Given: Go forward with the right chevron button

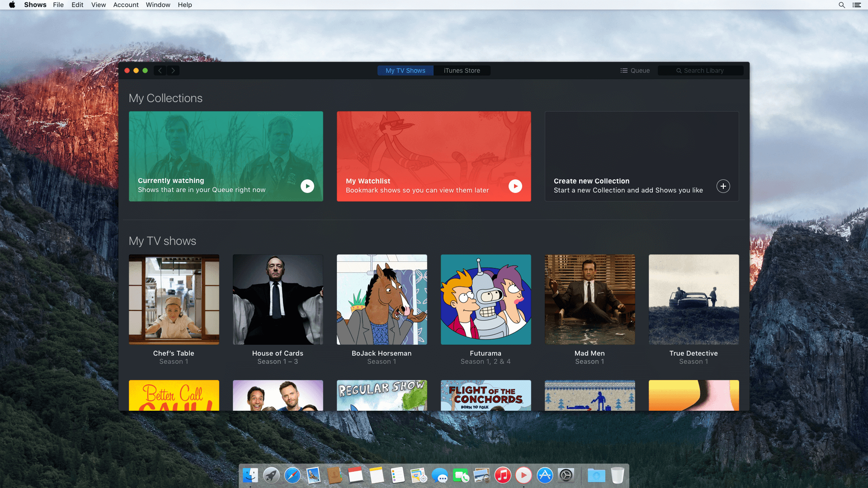Looking at the screenshot, I should (173, 70).
